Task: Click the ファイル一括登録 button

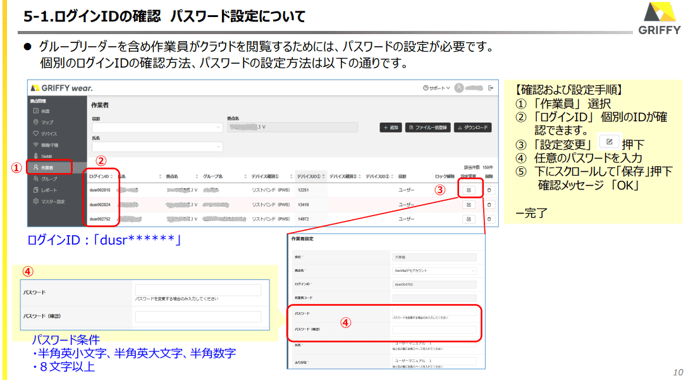Action: [428, 127]
